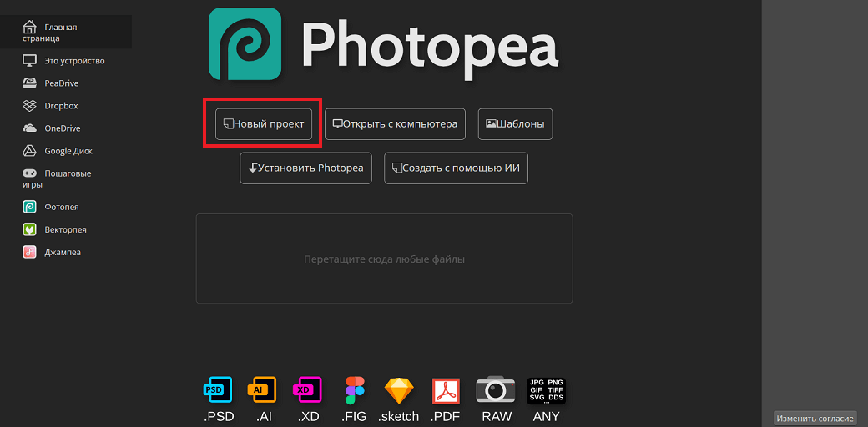Click Изменить согласие link

[x=814, y=418]
